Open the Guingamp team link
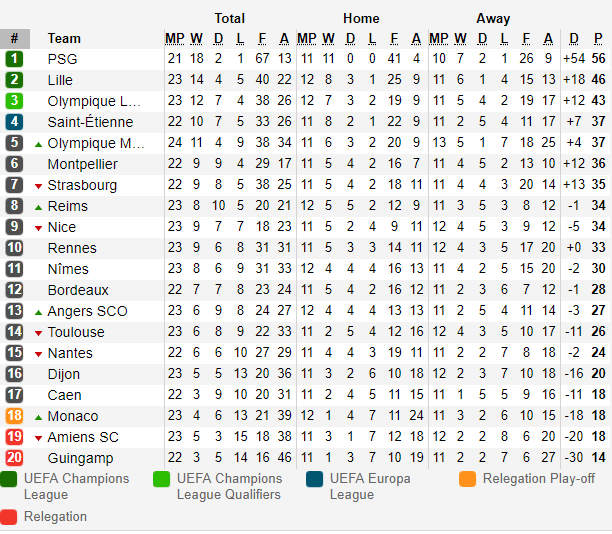Image resolution: width=612 pixels, height=534 pixels. pos(80,458)
